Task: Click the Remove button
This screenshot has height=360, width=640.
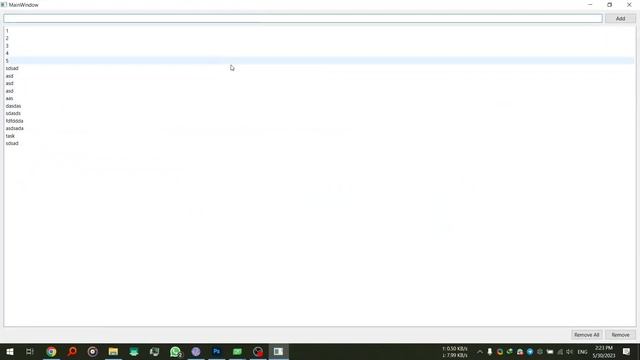Action: pos(620,335)
